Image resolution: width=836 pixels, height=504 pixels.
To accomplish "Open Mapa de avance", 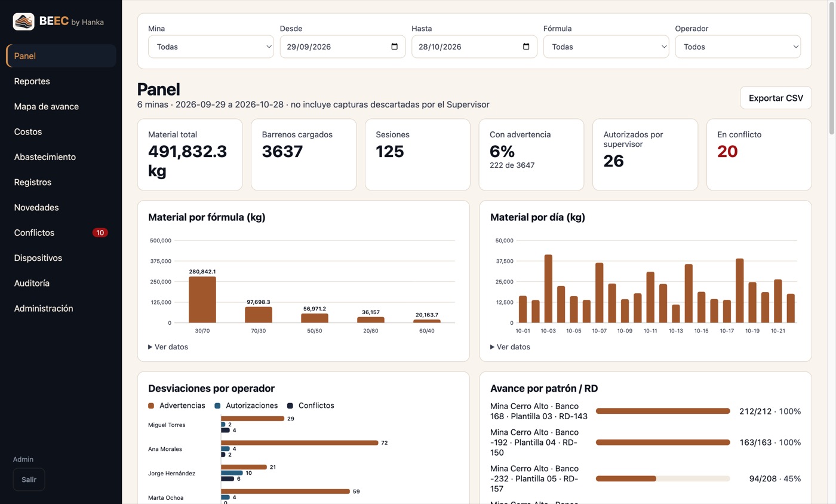I will coord(61,106).
